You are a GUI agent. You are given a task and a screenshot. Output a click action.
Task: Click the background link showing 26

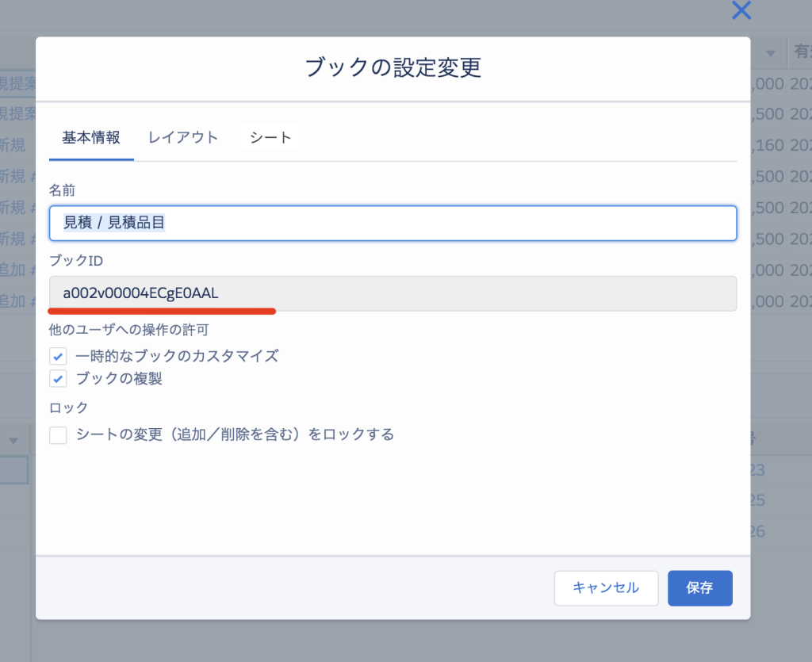tap(757, 531)
